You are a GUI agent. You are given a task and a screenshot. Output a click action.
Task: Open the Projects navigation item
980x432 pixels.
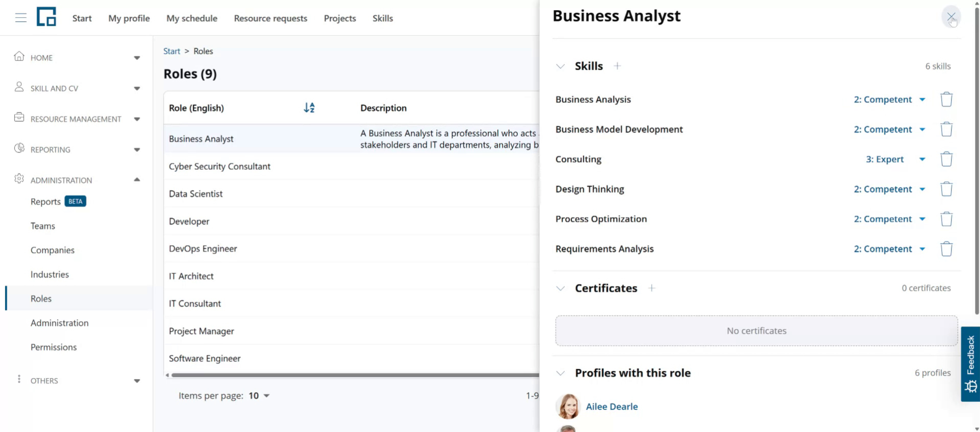click(340, 18)
